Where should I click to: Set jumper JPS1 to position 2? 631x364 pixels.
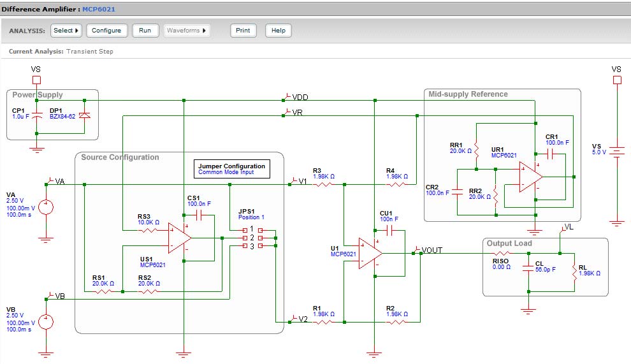[x=252, y=237]
